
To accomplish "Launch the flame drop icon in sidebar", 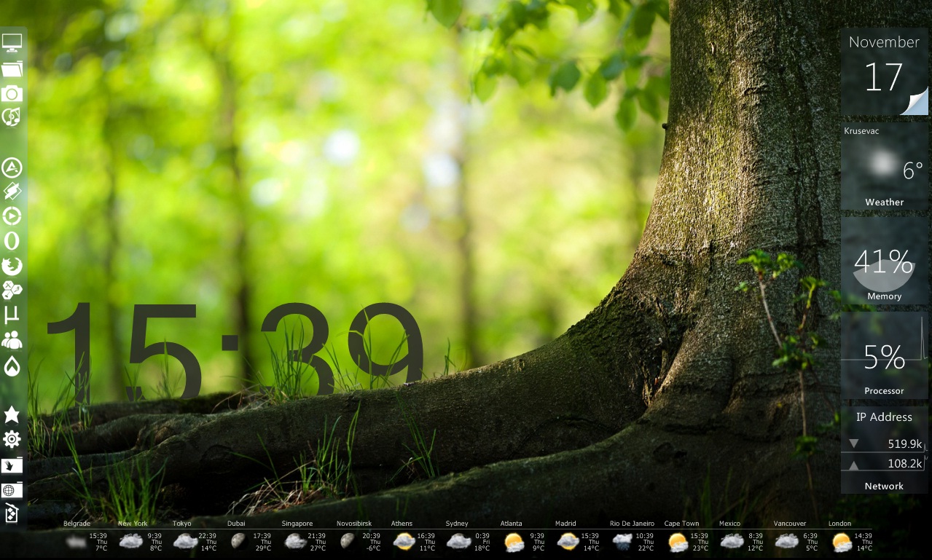I will pos(12,366).
